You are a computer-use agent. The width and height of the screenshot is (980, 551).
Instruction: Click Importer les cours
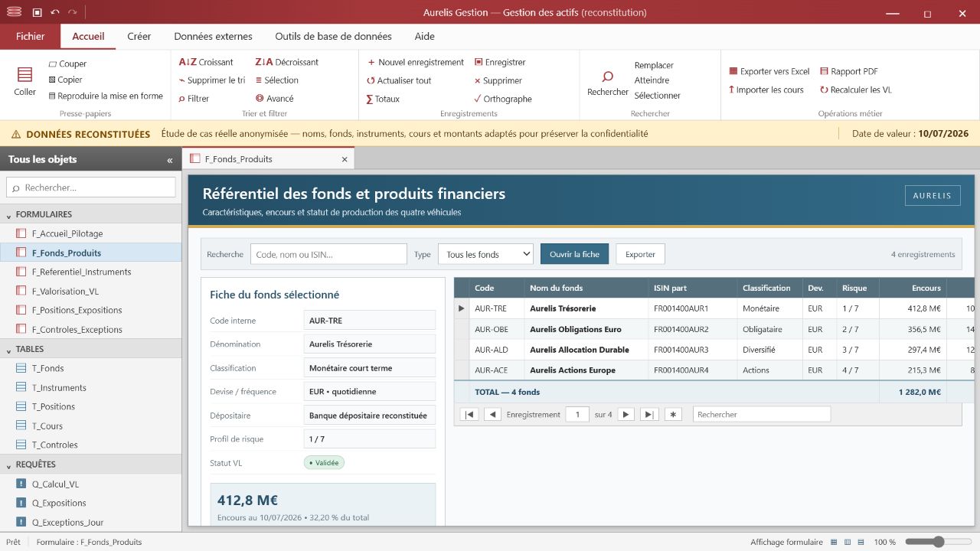coord(766,90)
